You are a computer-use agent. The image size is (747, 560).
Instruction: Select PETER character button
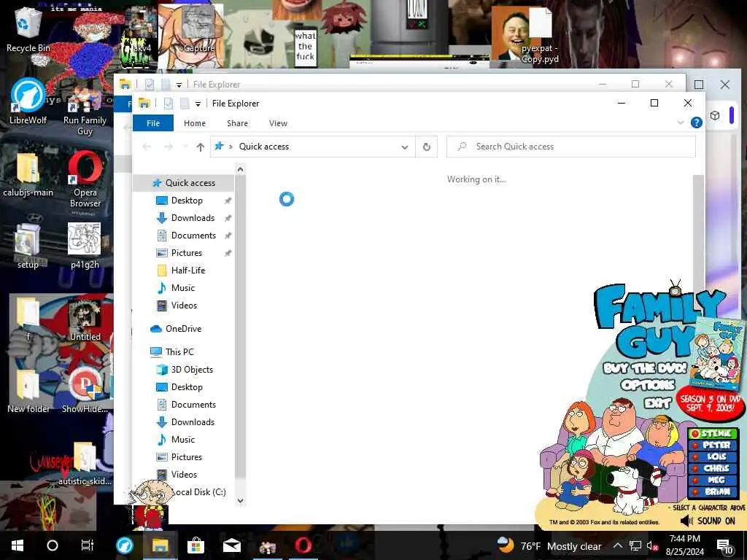tap(713, 445)
